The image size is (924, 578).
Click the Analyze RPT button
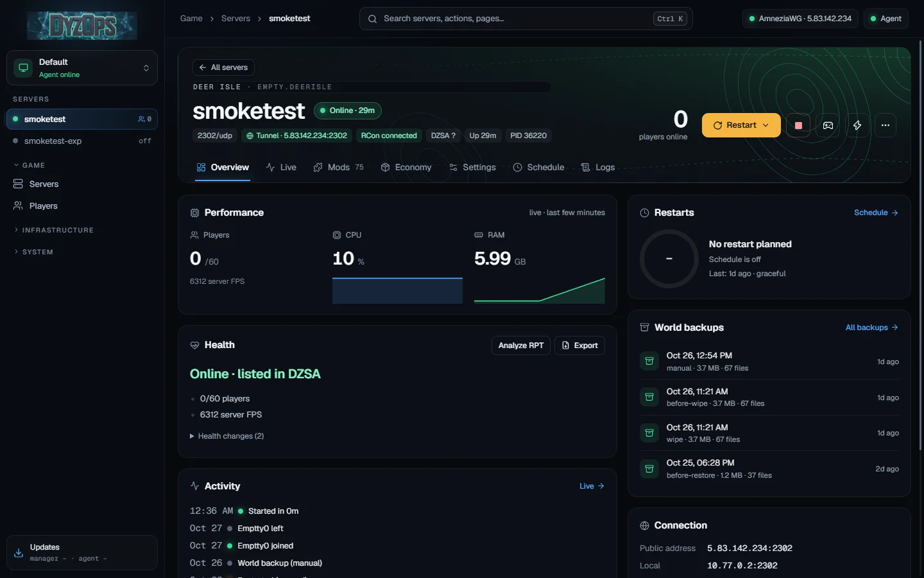point(521,346)
